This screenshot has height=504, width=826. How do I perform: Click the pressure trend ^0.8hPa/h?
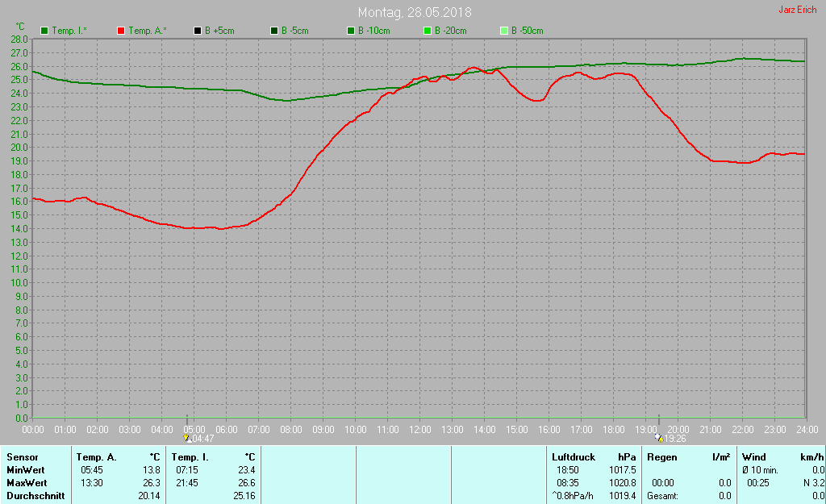[573, 496]
